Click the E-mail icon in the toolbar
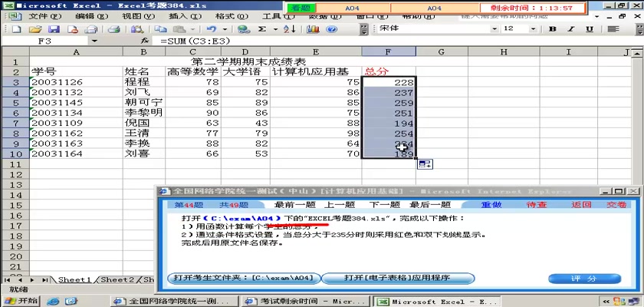The height and width of the screenshot is (307, 644). (x=91, y=29)
